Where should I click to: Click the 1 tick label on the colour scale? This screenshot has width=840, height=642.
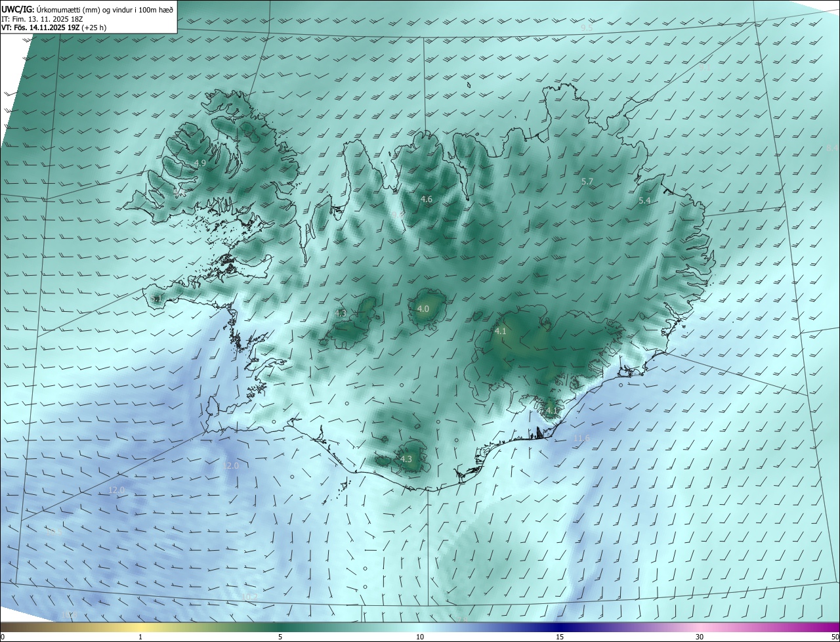coord(140,637)
